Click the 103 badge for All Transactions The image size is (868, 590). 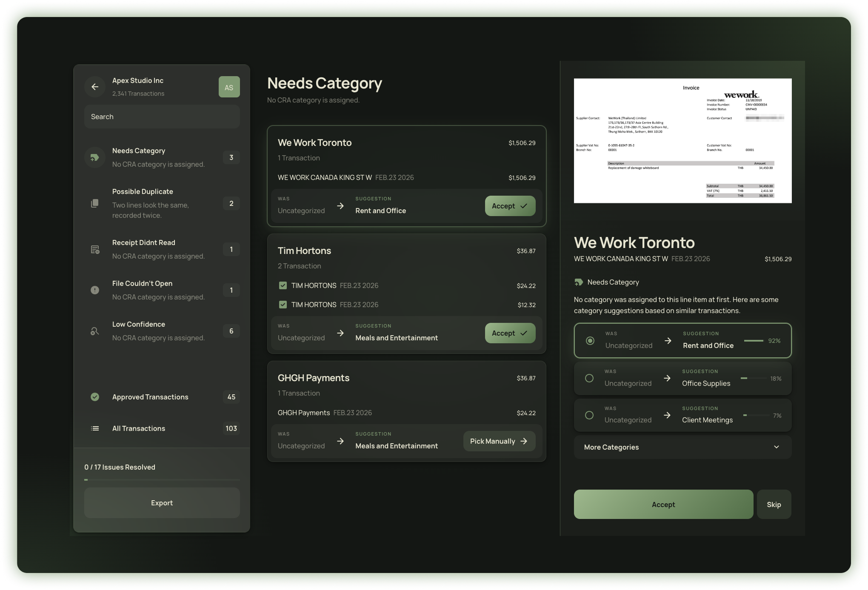(x=231, y=428)
